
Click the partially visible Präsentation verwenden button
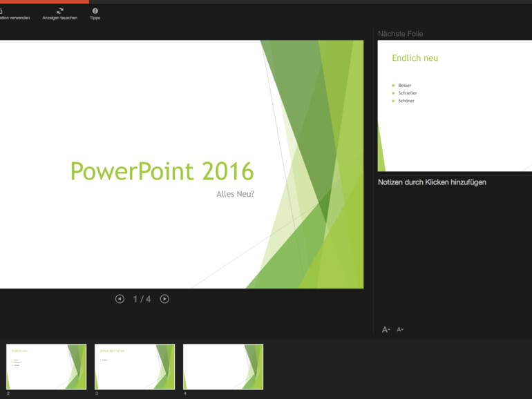(15, 14)
